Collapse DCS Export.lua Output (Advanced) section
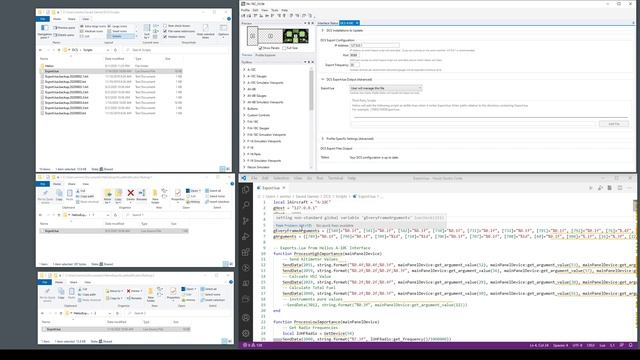This screenshot has height=360, width=640. [322, 80]
